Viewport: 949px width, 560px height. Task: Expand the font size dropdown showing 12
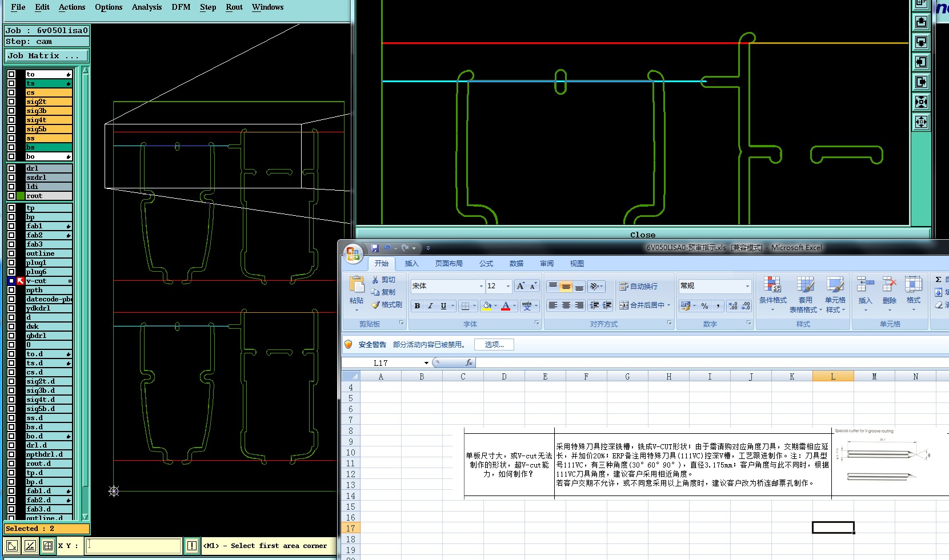point(508,286)
